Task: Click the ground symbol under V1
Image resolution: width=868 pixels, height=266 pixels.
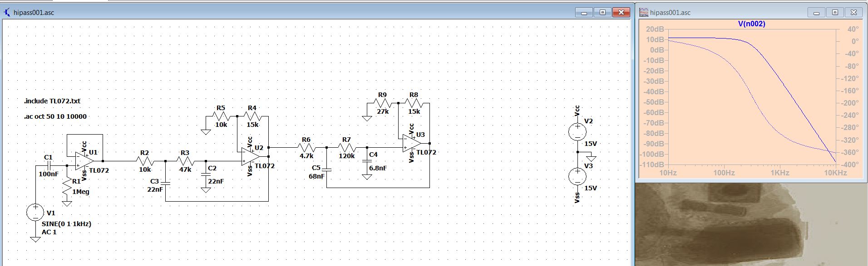Action: (x=35, y=239)
